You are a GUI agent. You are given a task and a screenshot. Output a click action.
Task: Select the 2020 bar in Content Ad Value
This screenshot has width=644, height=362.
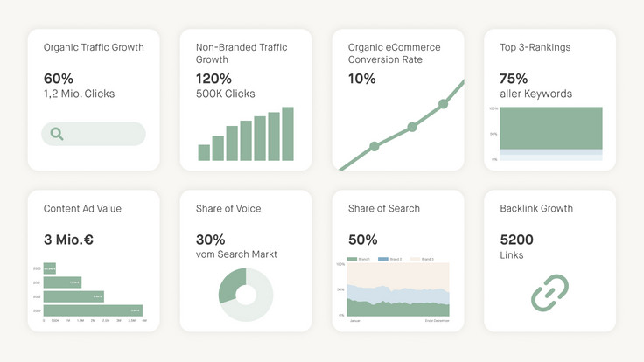[x=49, y=268]
